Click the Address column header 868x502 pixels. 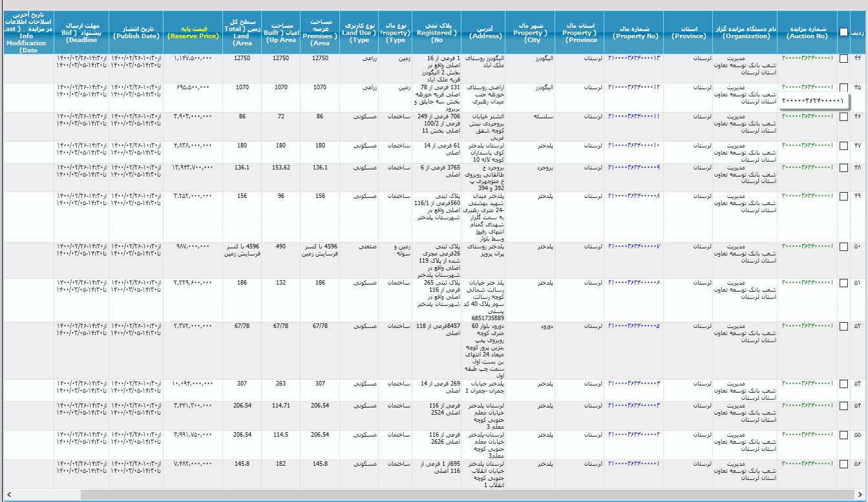pos(485,32)
